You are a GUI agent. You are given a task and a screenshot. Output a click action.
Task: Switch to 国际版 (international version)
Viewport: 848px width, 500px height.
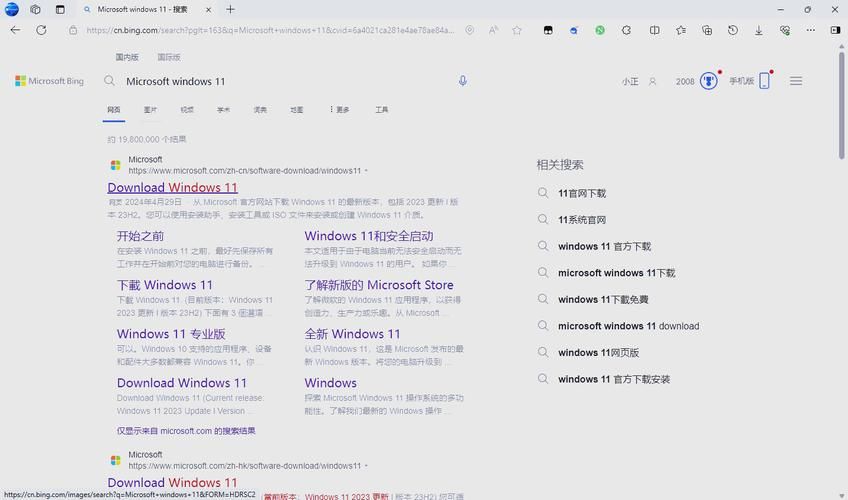coord(169,57)
